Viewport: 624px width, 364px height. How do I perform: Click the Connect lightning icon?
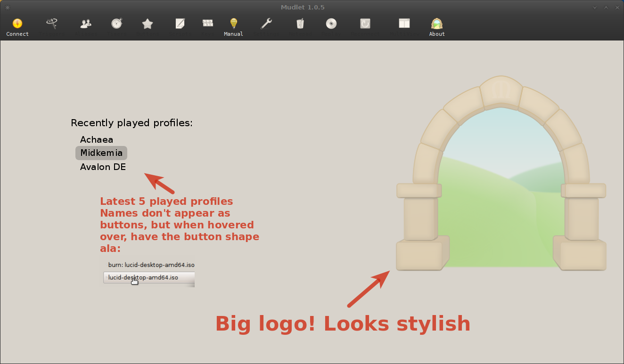point(17,24)
